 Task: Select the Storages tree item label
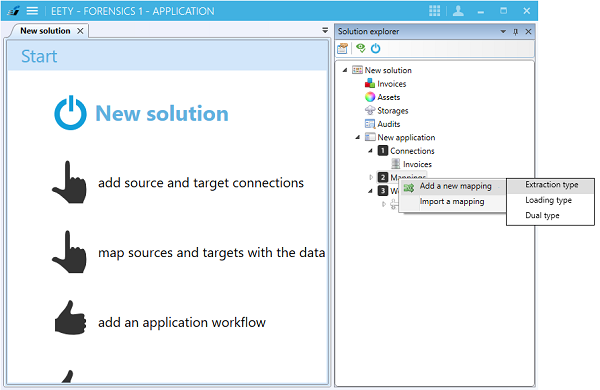pos(393,111)
